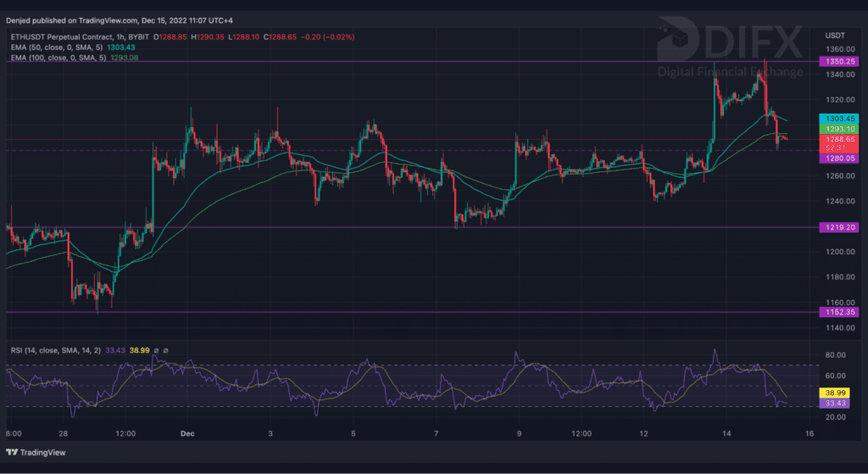Screen dimensions: 868x474
Task: Click the 'Dec' date on time axis
Action: (187, 433)
